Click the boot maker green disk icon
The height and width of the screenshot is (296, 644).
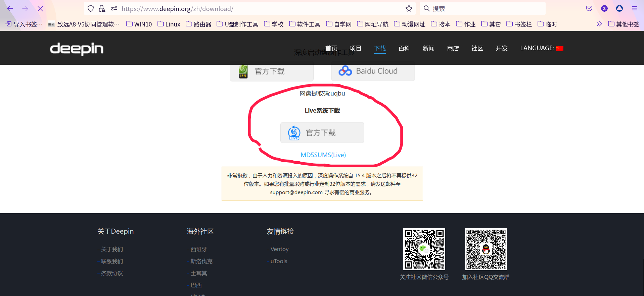coord(243,71)
